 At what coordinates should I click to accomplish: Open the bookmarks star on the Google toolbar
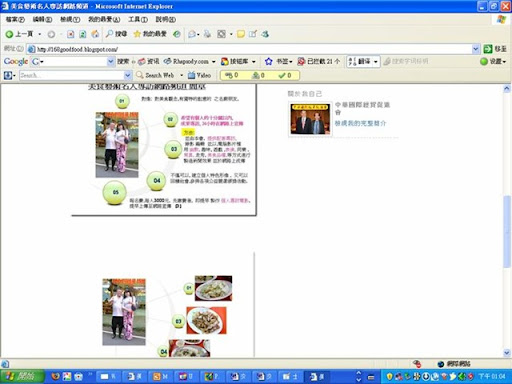tap(269, 61)
